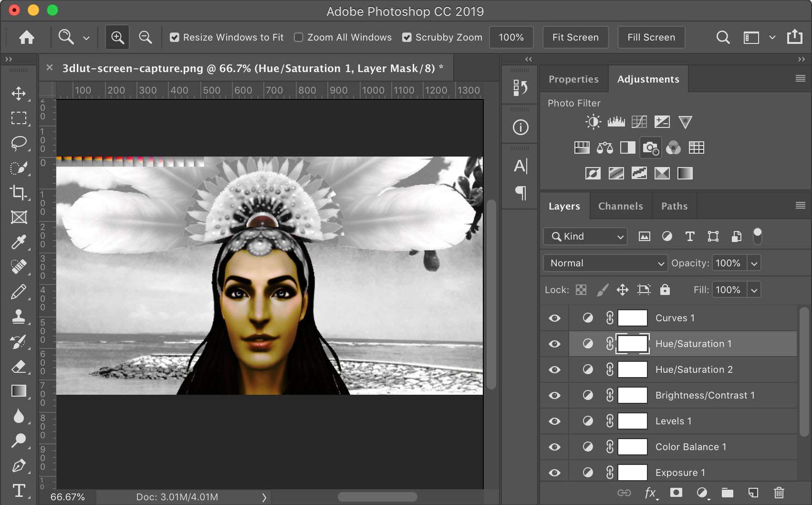Disable Resize Windows to Fit
Viewport: 812px width, 505px height.
175,37
